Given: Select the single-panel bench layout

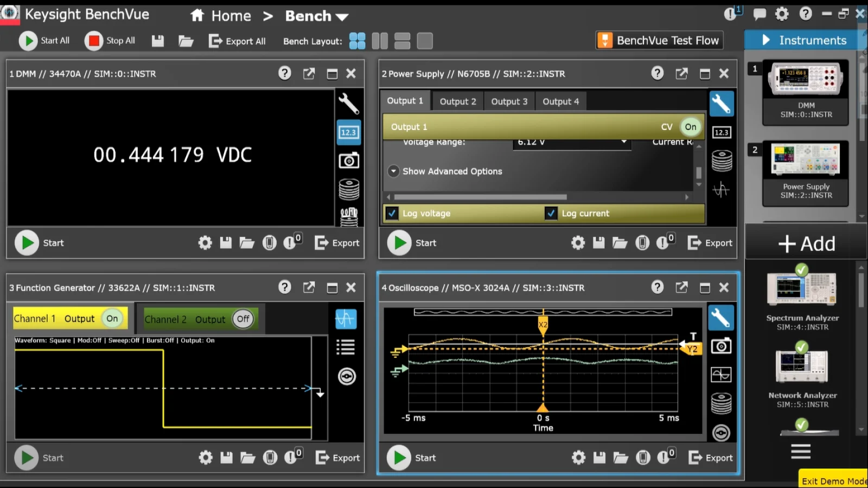Looking at the screenshot, I should click(x=424, y=41).
